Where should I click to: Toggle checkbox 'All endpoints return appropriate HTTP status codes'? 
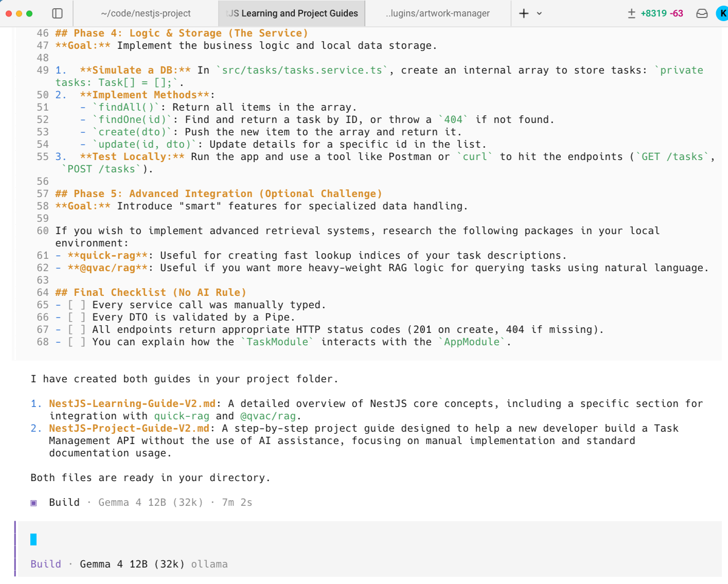pyautogui.click(x=77, y=329)
